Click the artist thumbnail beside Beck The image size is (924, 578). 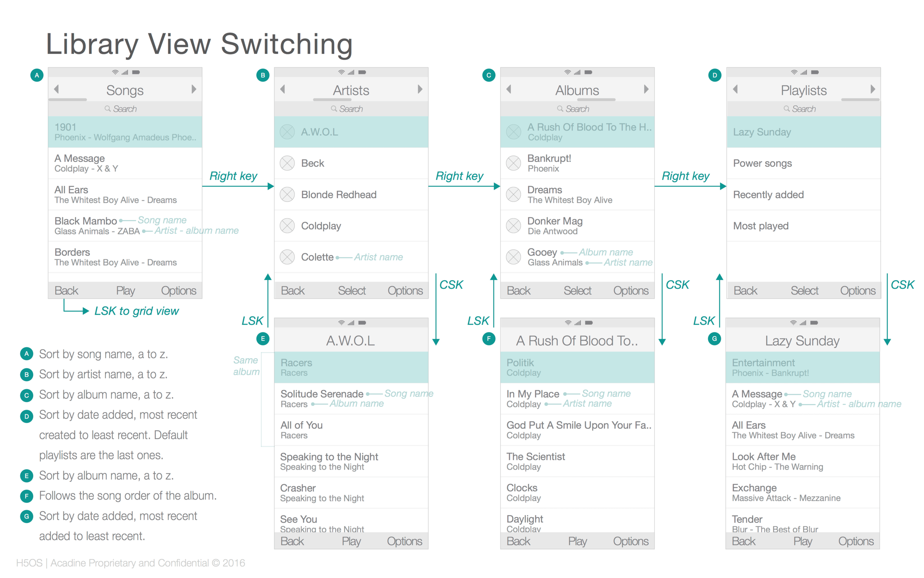point(287,163)
